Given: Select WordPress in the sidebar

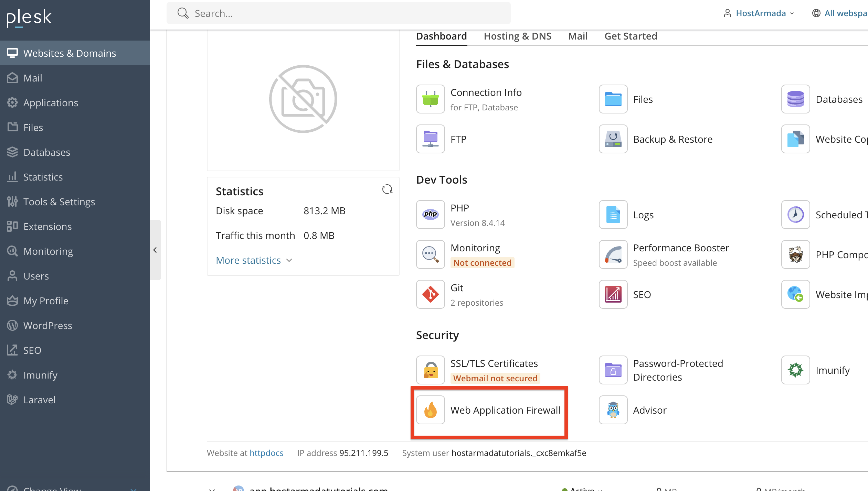Looking at the screenshot, I should click(47, 325).
